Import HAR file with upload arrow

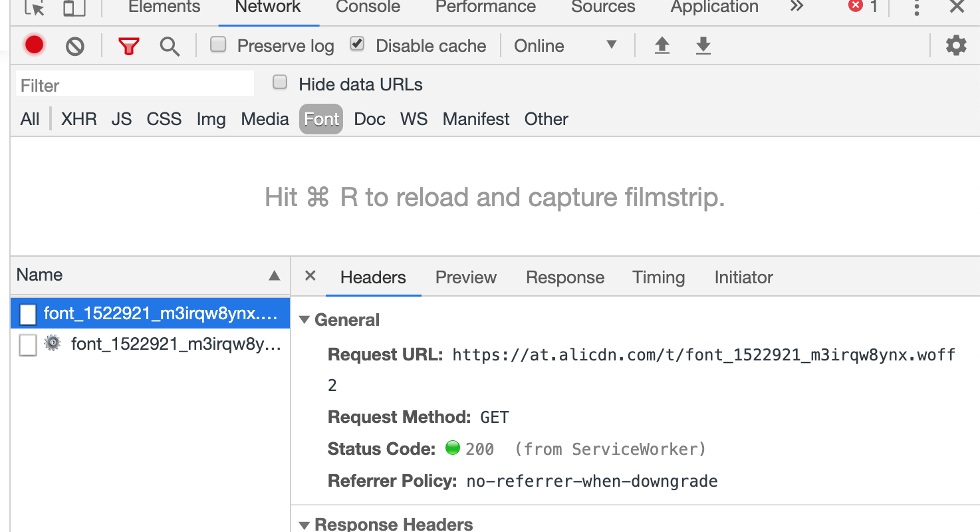[x=662, y=45]
